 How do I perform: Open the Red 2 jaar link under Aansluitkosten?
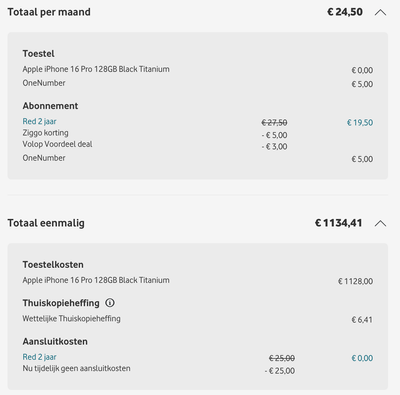coord(39,357)
